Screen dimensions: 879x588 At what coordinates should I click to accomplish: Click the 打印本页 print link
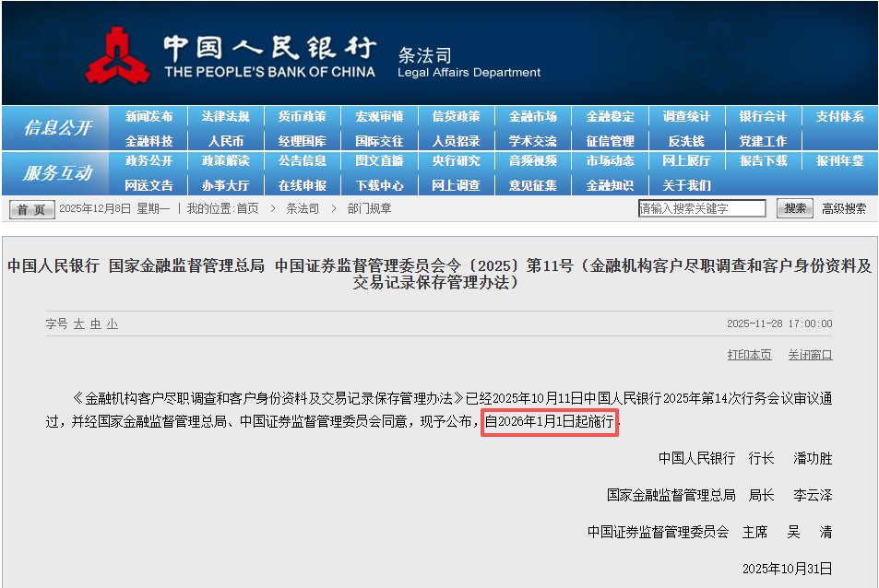tap(749, 354)
